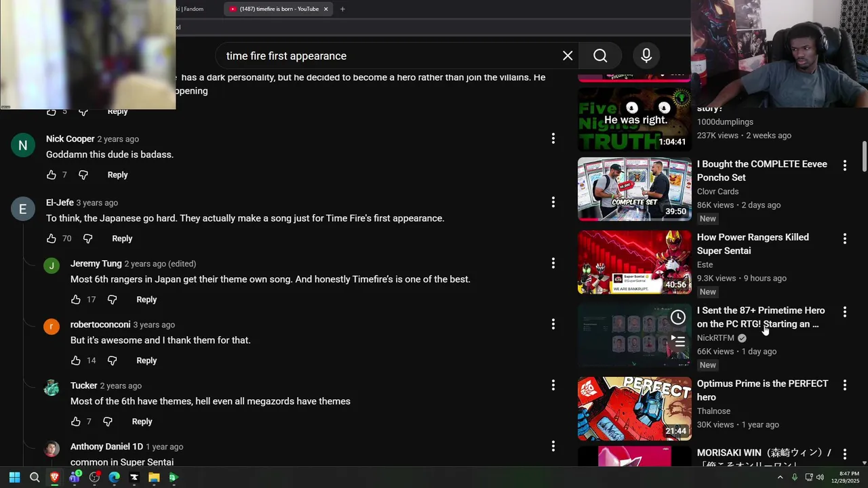Open Microsoft Edge from taskbar
The width and height of the screenshot is (868, 488).
pos(114,477)
